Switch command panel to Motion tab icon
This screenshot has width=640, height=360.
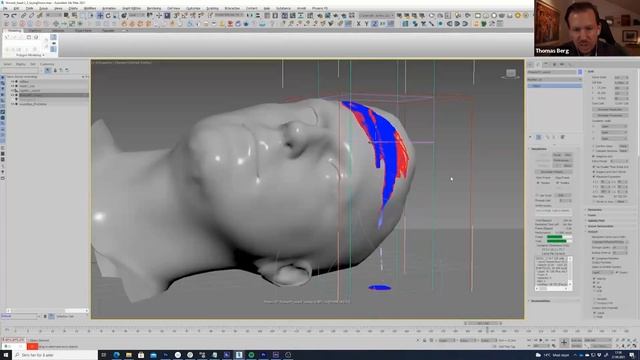554,64
